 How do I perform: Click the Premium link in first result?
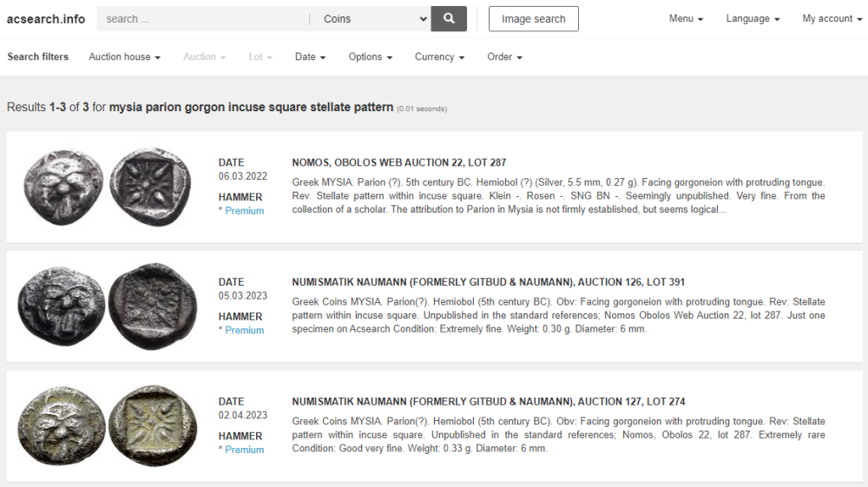244,211
